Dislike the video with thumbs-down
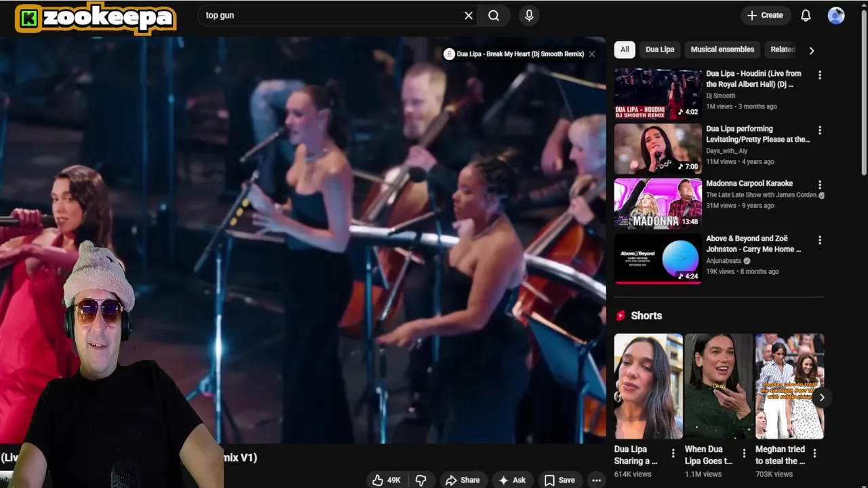Screen dimensions: 868x488 [x=421, y=480]
